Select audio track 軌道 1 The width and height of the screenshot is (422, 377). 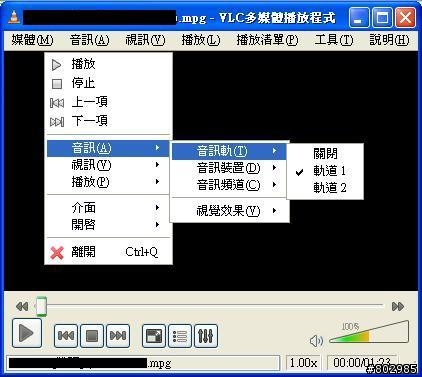click(x=325, y=171)
